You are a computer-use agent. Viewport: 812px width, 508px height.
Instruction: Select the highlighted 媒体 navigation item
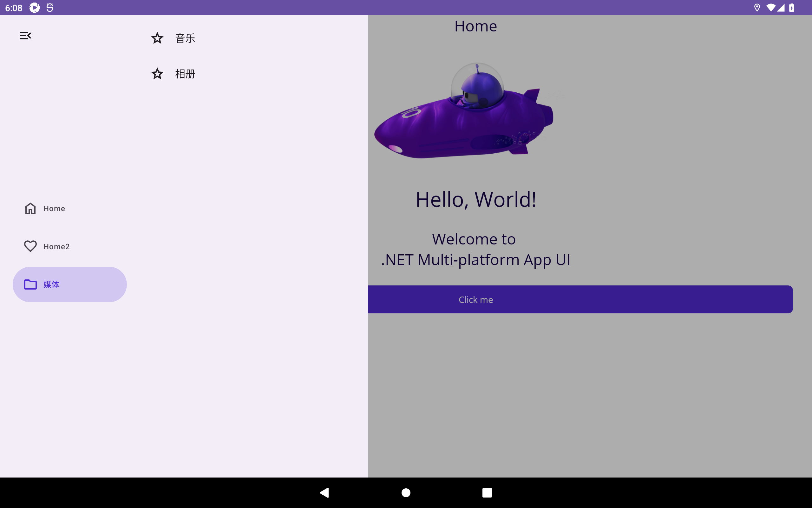click(x=69, y=284)
